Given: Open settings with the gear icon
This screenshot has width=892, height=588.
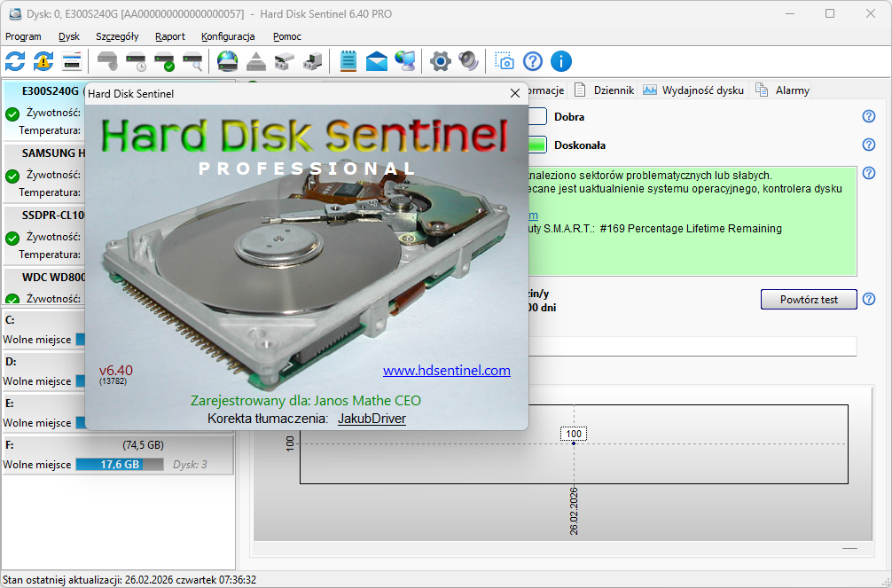Looking at the screenshot, I should [441, 61].
